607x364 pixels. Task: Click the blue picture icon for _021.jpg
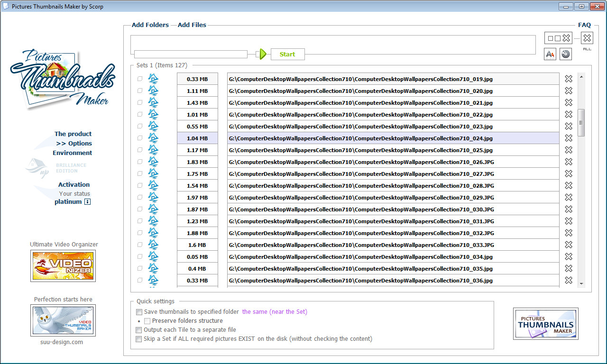click(153, 102)
